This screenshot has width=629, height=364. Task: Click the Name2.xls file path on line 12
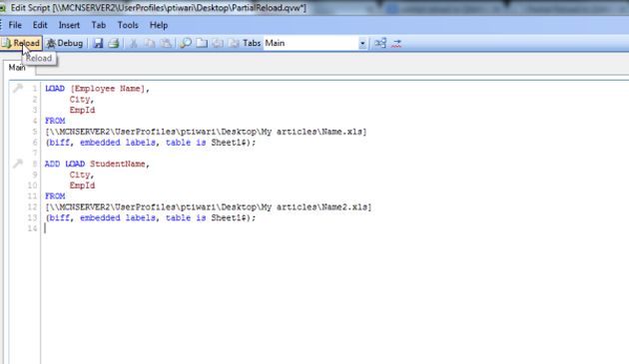pos(209,207)
